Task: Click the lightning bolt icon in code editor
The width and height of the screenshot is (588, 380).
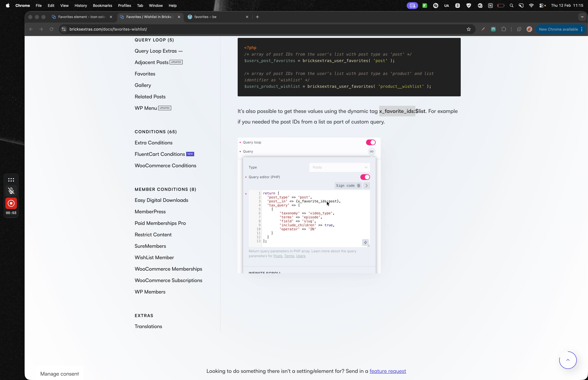Action: [365, 243]
